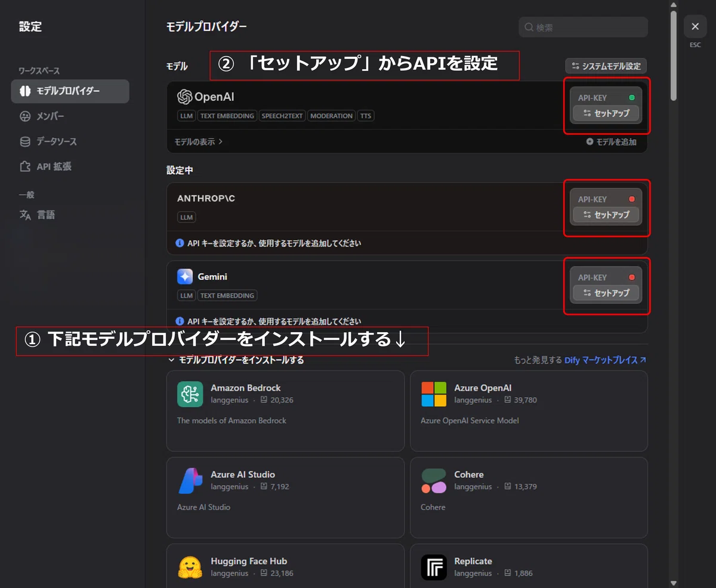Click the OpenAI logo
The image size is (716, 588).
[205, 97]
